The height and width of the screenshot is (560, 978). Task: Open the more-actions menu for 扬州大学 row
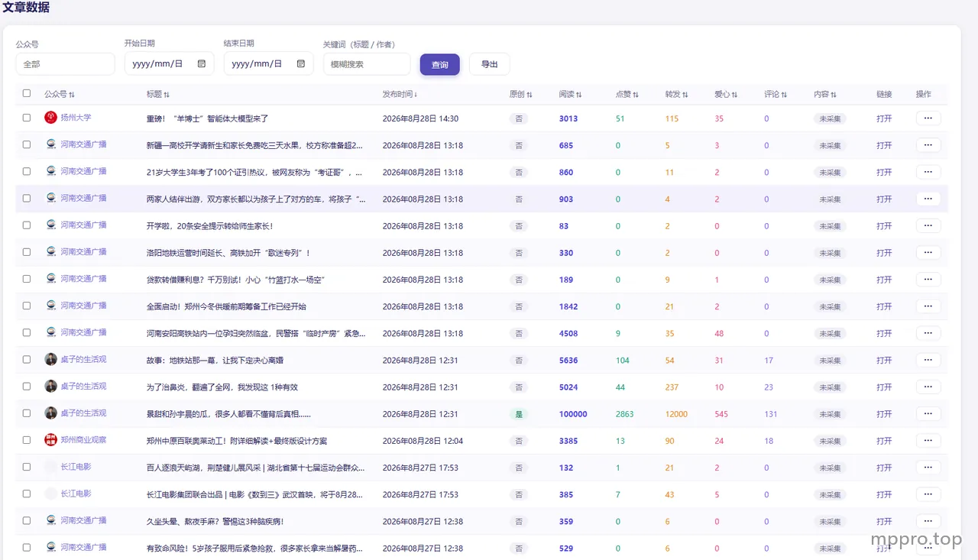(x=928, y=118)
